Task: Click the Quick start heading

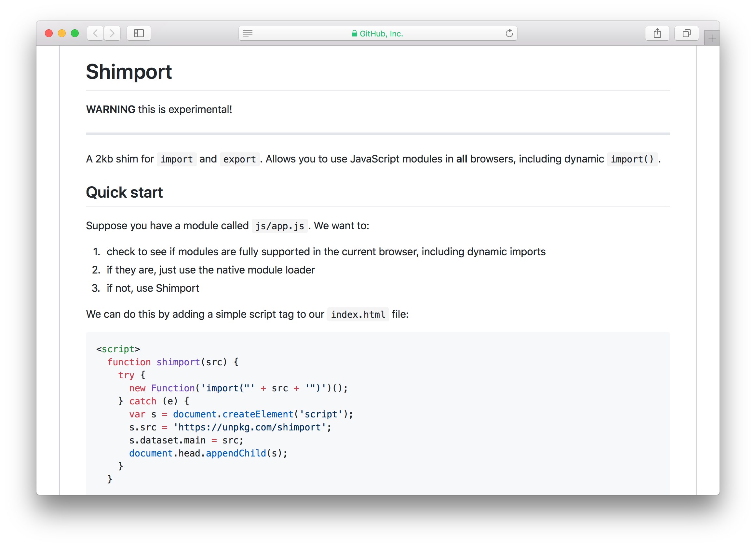Action: [x=124, y=192]
